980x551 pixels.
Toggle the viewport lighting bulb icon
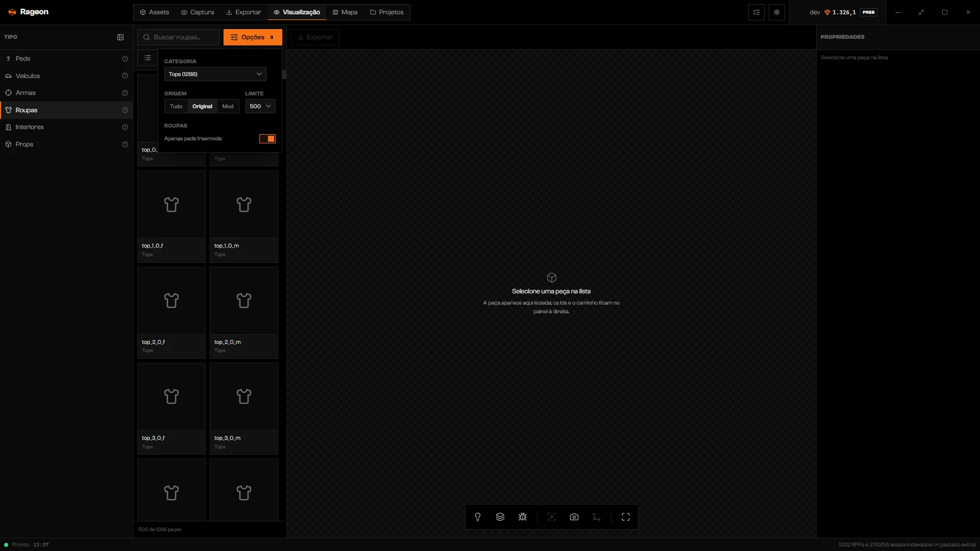click(478, 517)
